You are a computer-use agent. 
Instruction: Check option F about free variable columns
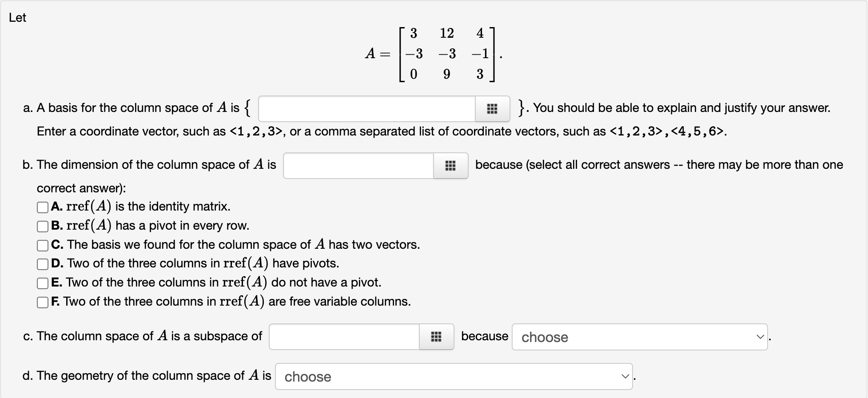pos(43,302)
